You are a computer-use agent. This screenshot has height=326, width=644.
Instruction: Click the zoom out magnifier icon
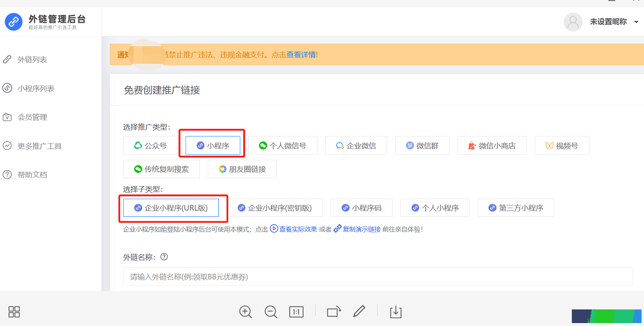pyautogui.click(x=271, y=312)
